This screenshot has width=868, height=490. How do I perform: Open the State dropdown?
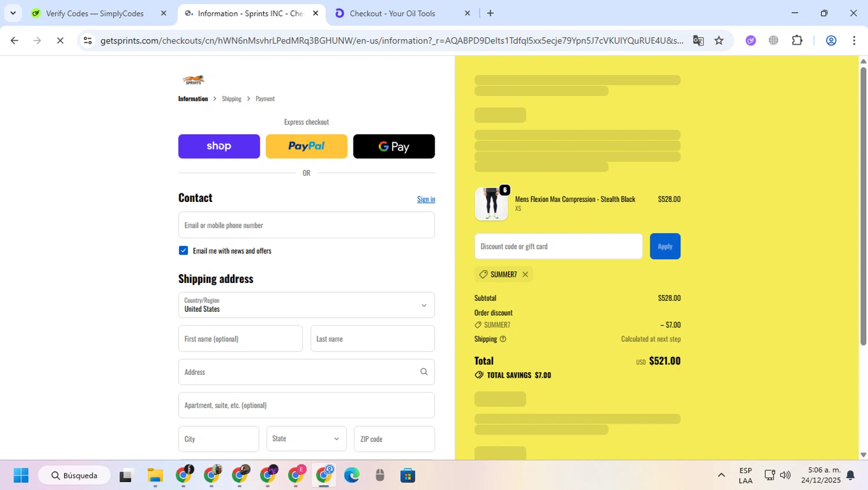tap(306, 439)
